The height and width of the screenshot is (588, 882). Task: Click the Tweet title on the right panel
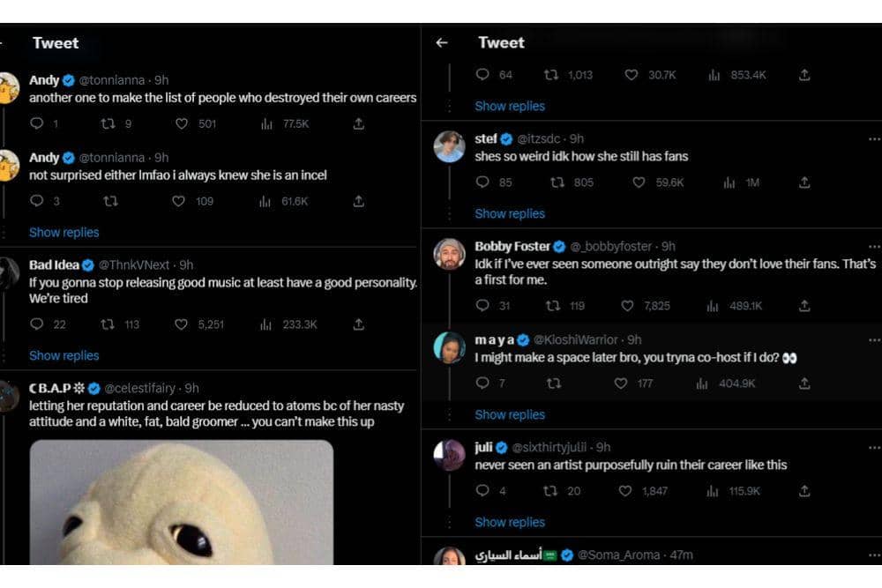click(501, 41)
